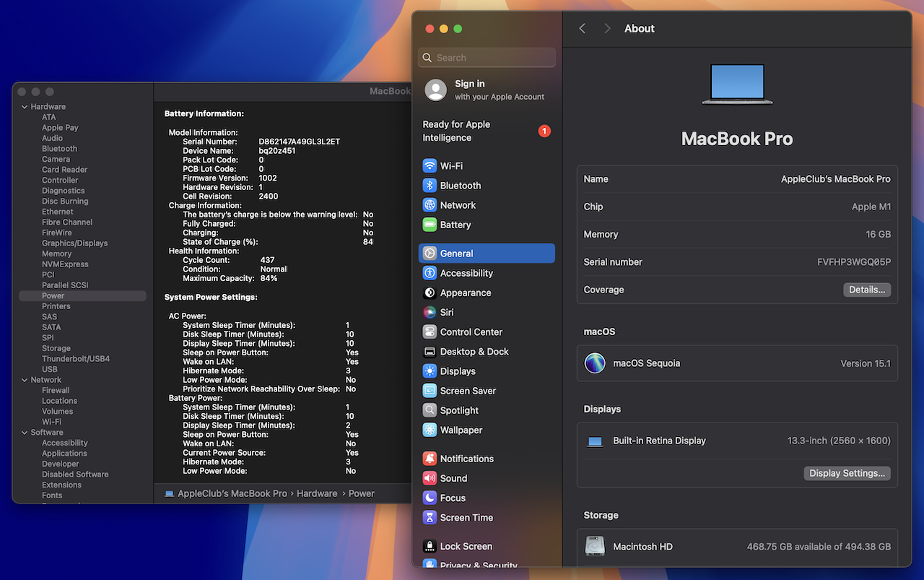Select Thunderbolt/USB4 in hardware list
924x580 pixels.
(x=76, y=359)
